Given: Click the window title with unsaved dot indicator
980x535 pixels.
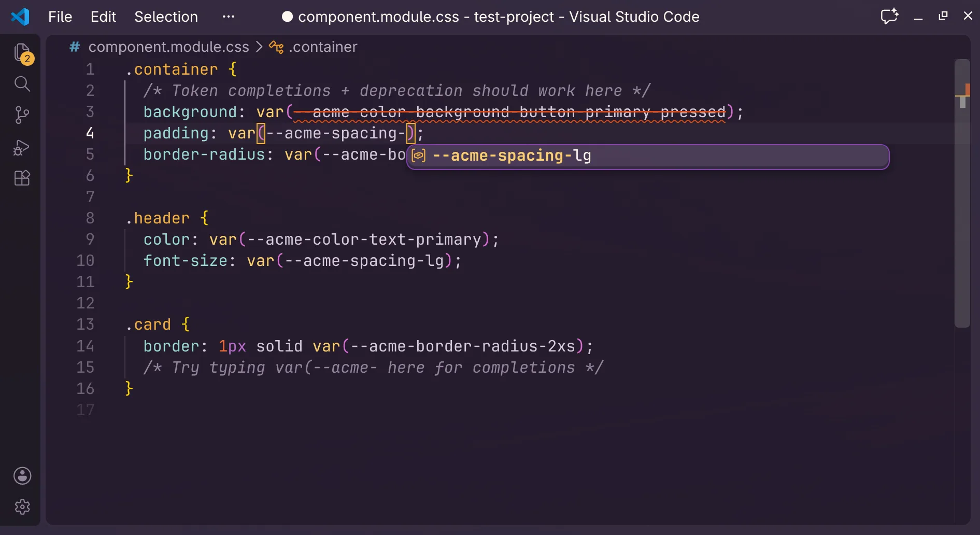Looking at the screenshot, I should point(490,17).
